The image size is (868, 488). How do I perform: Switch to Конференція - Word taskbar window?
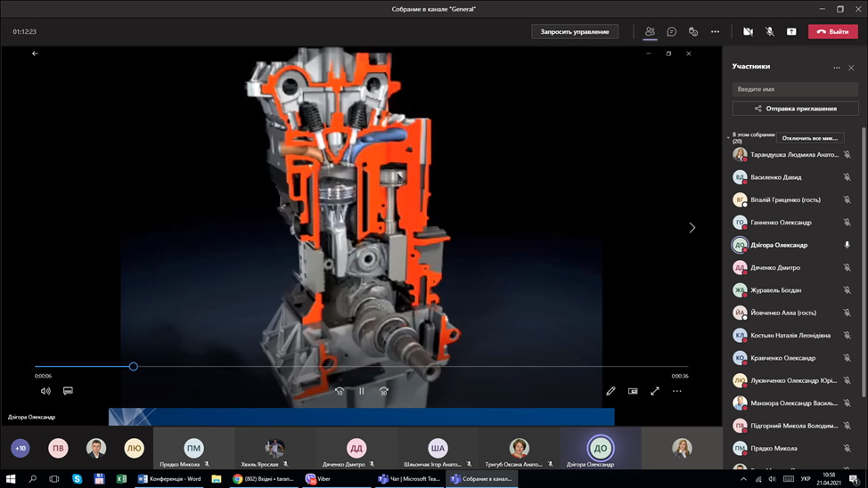pyautogui.click(x=169, y=478)
